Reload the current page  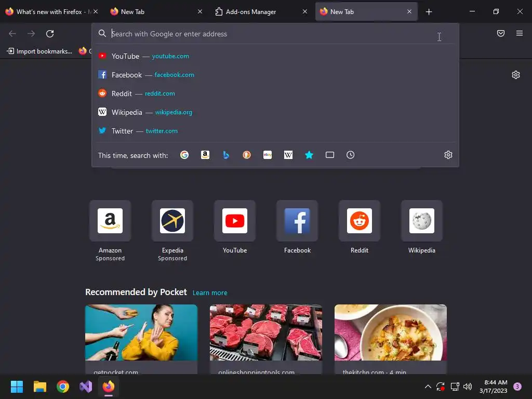[50, 34]
